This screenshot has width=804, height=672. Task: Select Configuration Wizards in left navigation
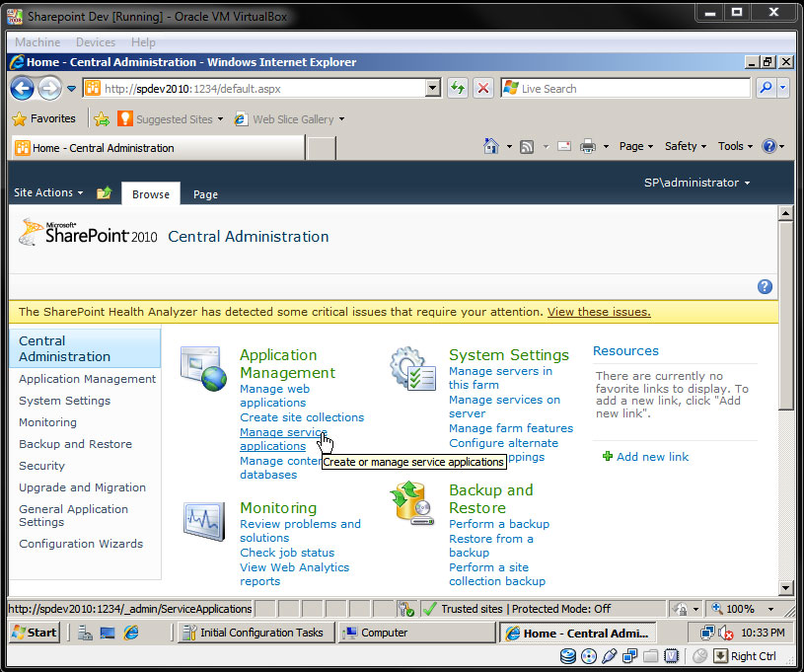[81, 544]
